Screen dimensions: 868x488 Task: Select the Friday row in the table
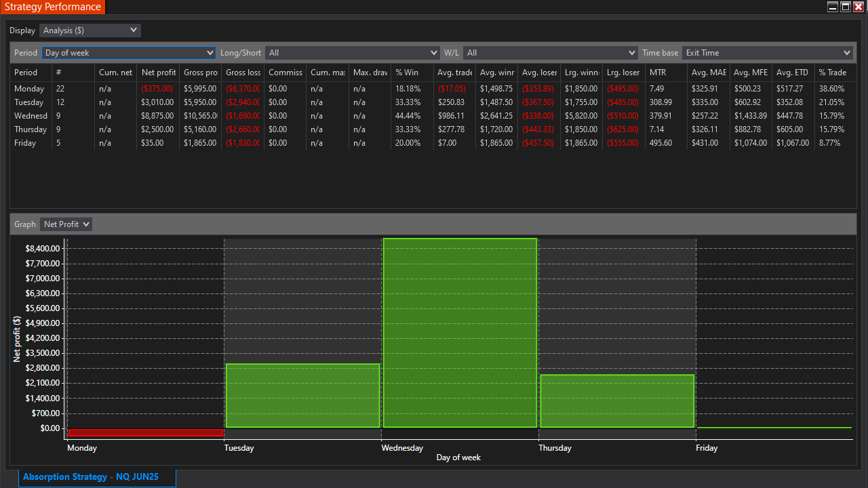pos(433,143)
